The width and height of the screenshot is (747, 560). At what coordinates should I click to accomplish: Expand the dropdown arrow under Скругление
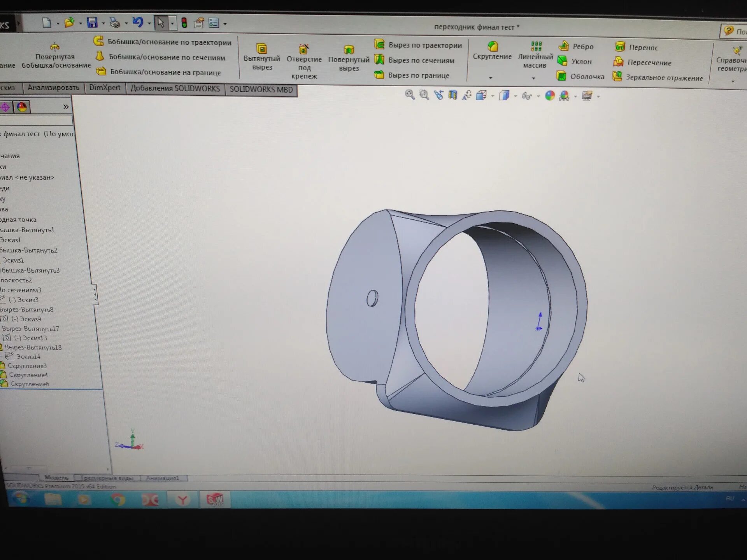[x=491, y=78]
